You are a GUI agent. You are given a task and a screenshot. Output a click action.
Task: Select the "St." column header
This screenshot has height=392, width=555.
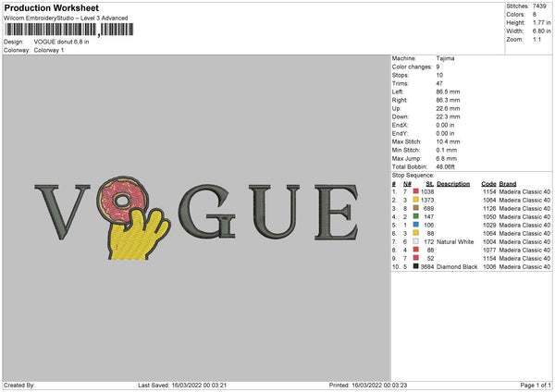430,184
